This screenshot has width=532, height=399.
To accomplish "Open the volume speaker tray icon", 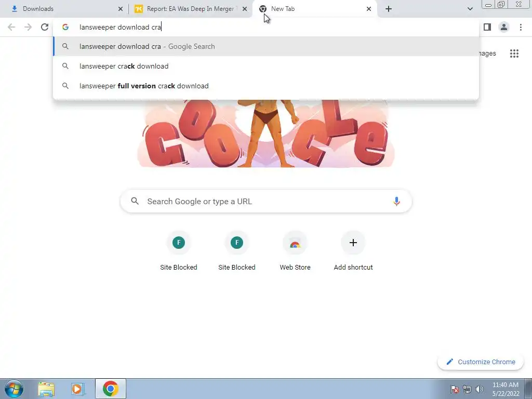I will pyautogui.click(x=479, y=389).
